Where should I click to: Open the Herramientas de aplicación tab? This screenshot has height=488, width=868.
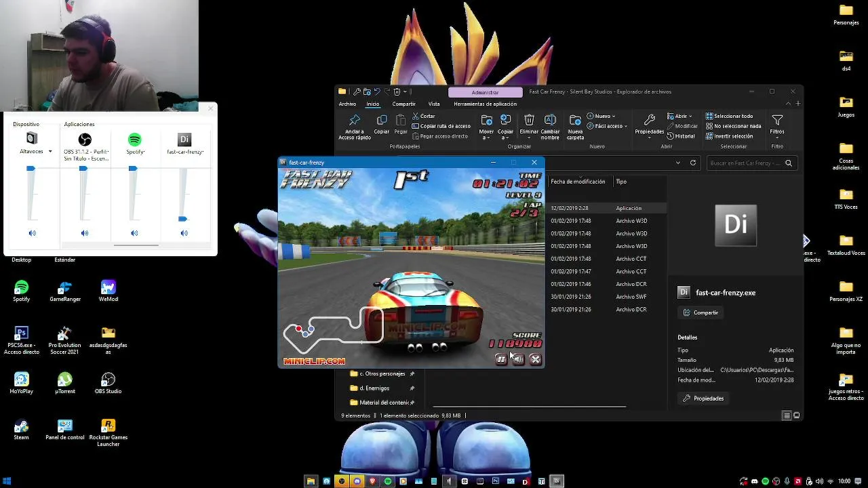(x=485, y=104)
